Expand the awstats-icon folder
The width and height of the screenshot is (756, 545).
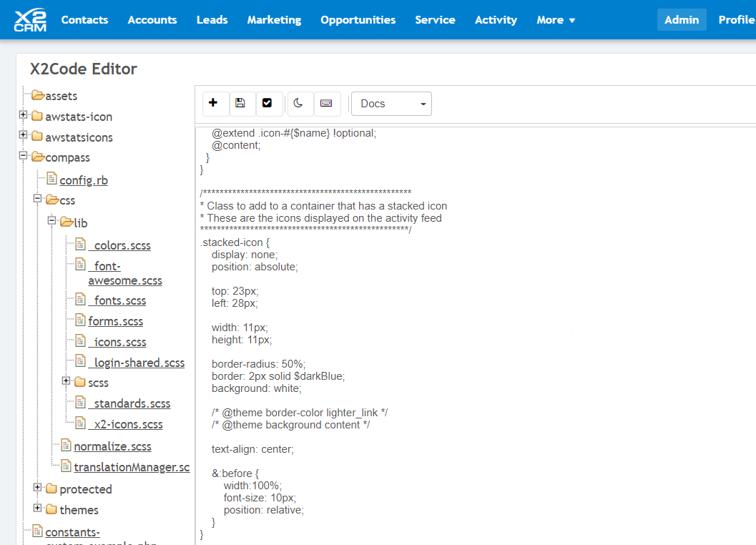(23, 114)
